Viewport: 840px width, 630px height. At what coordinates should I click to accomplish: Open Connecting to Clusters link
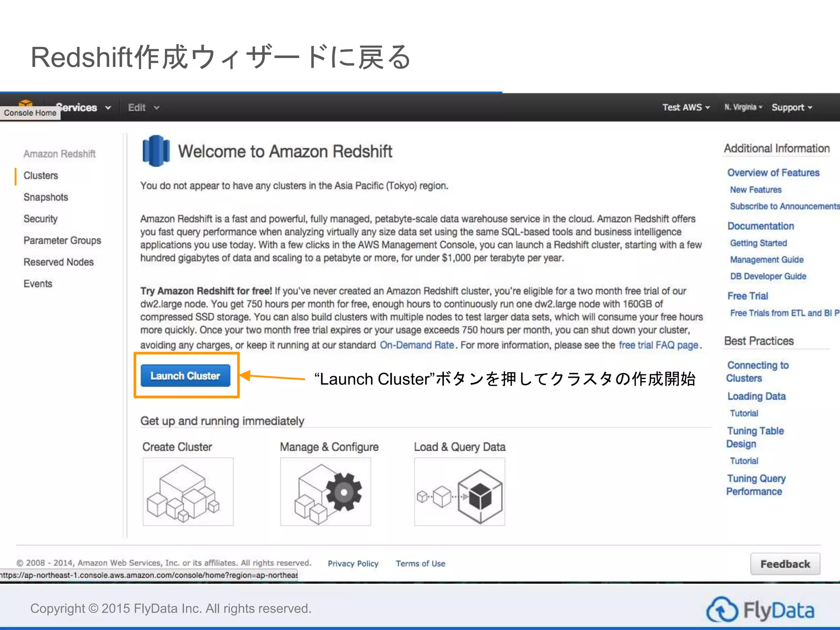(757, 372)
